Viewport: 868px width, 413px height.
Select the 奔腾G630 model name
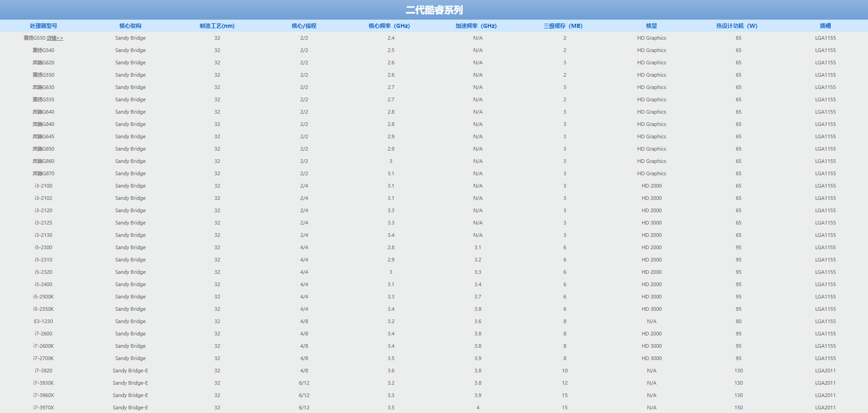(43, 87)
